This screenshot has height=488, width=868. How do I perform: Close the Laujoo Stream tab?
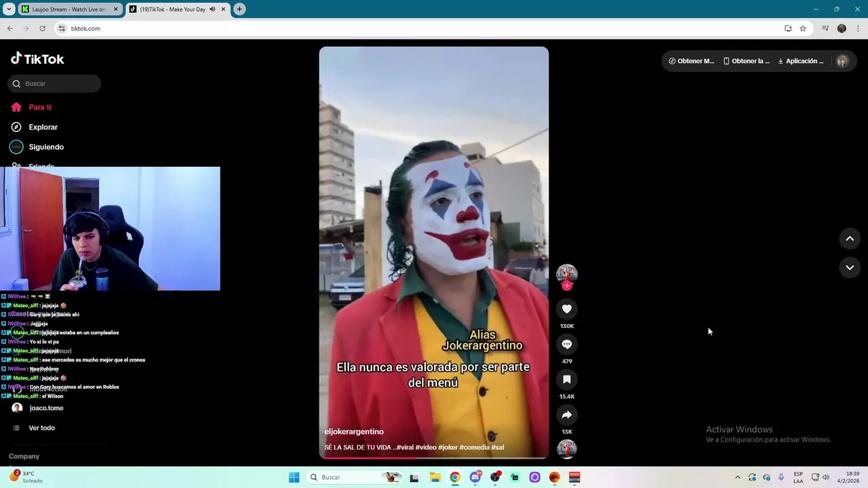point(115,9)
